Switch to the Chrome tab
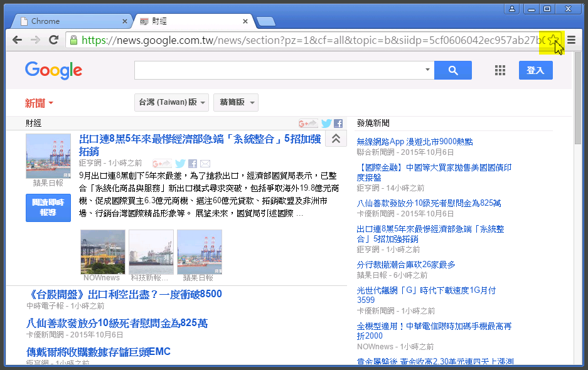This screenshot has width=588, height=370. point(72,21)
